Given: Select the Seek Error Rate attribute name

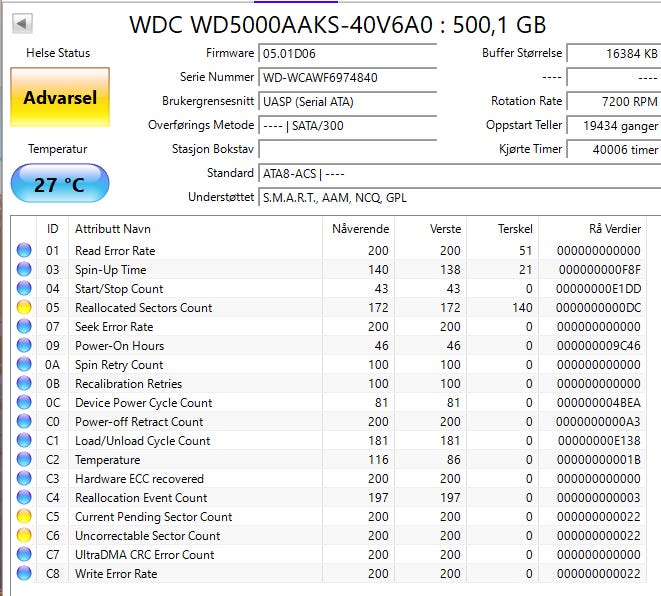Looking at the screenshot, I should pos(114,327).
